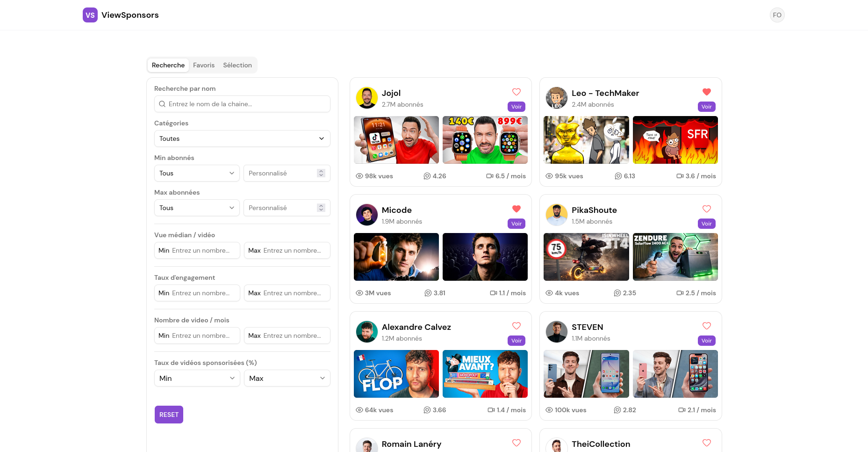This screenshot has width=868, height=452.
Task: Favorite TheiCollection with the heart icon
Action: coord(707,443)
